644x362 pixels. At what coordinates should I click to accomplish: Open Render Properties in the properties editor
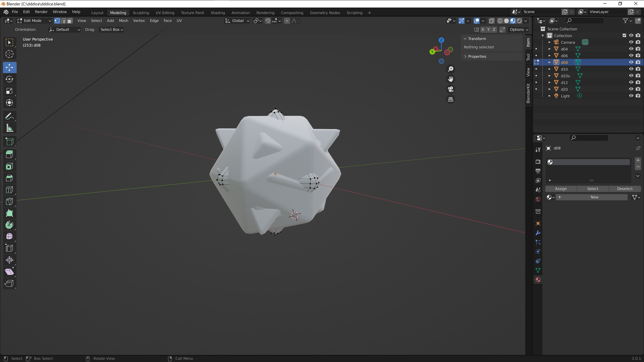(x=538, y=162)
